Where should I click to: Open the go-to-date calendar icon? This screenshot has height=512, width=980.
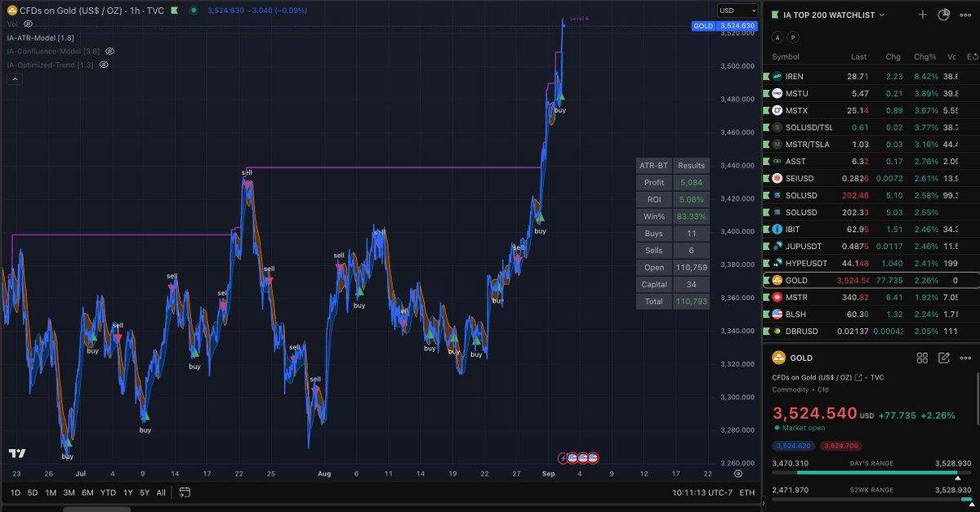(x=185, y=492)
